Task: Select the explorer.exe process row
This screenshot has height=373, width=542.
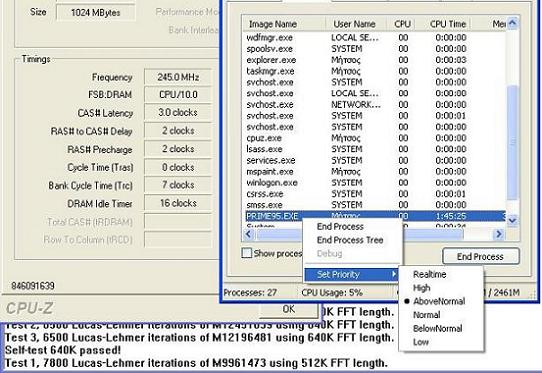Action: tap(375, 60)
